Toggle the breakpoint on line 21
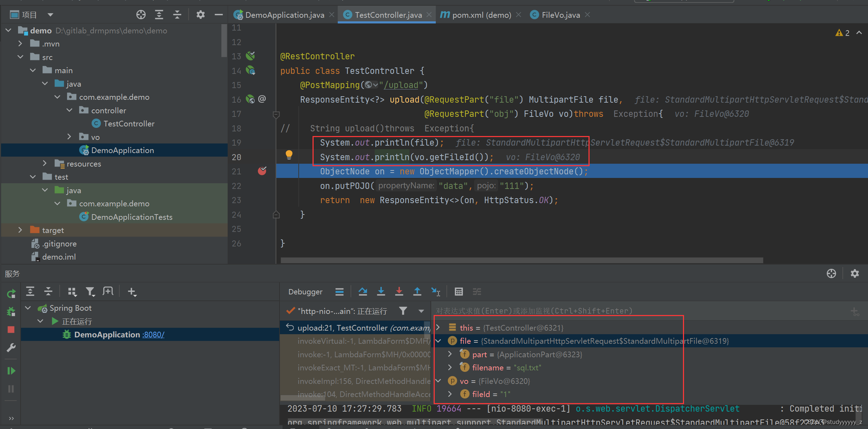This screenshot has width=868, height=429. [x=262, y=171]
